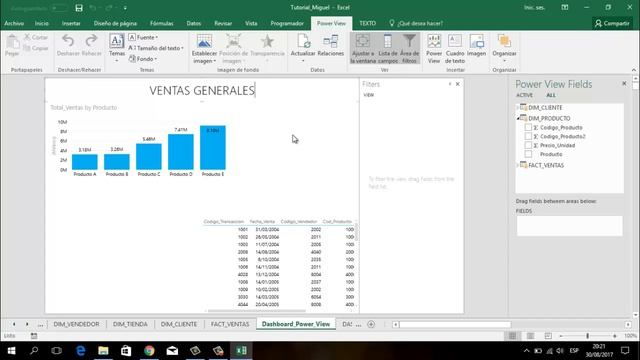The width and height of the screenshot is (640, 360).
Task: Check the Precio_Unidad field checkbox
Action: [528, 145]
